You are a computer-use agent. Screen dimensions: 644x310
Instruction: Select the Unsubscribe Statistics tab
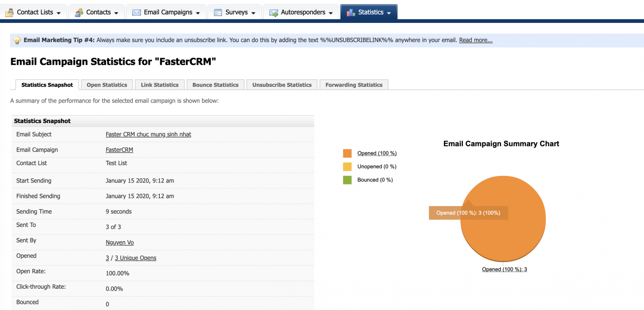click(x=282, y=85)
